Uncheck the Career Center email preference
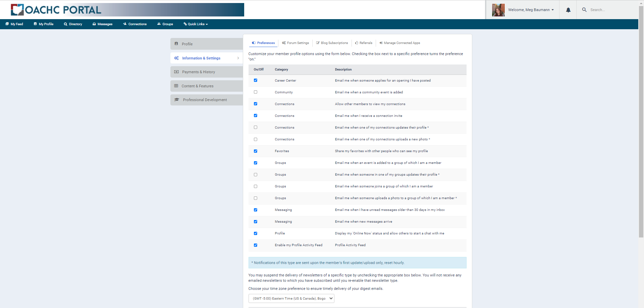 coord(256,80)
